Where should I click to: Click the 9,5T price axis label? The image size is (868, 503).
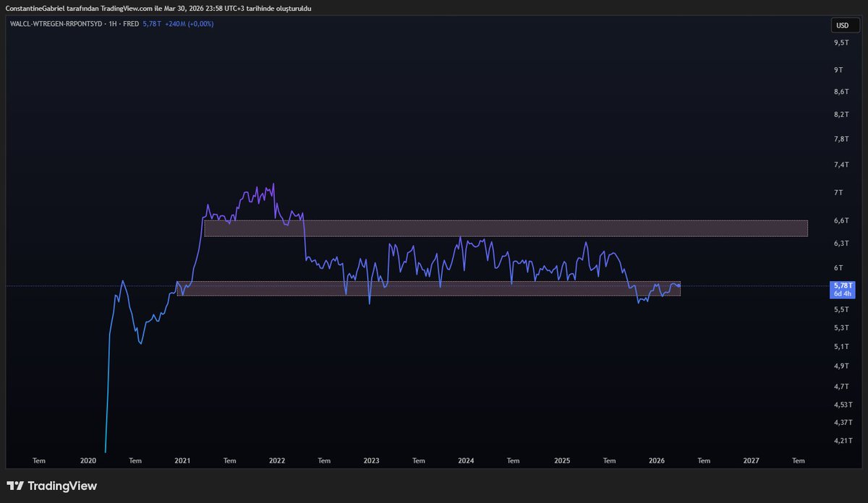pyautogui.click(x=841, y=43)
